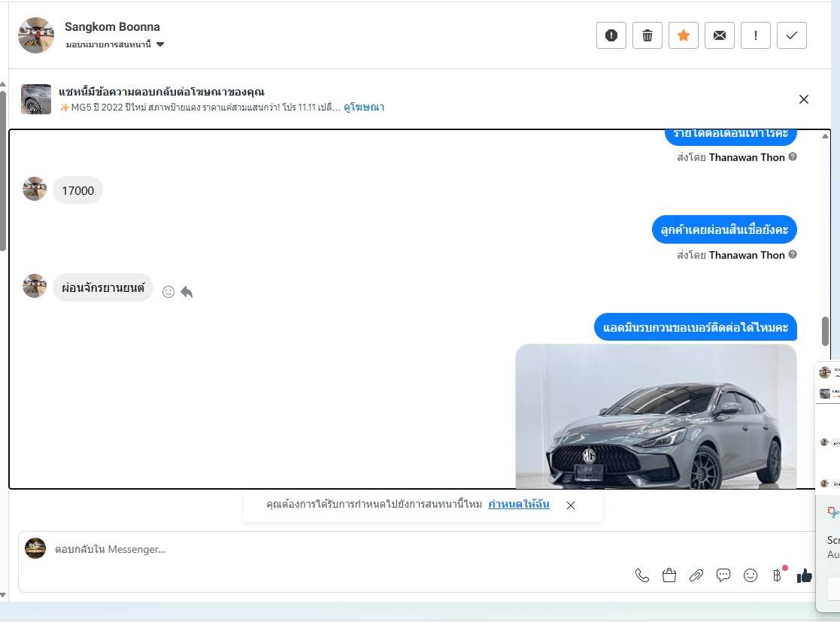Open the assign conversation dropdown
840x622 pixels.
114,44
